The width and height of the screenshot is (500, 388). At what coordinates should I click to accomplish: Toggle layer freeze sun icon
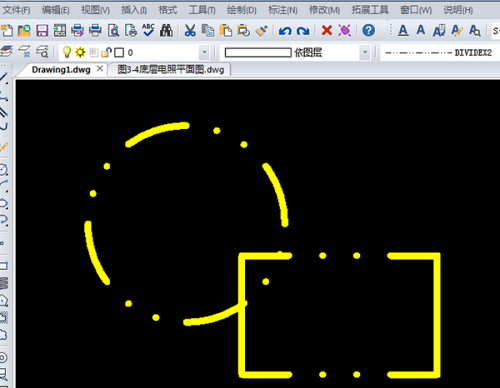click(x=80, y=52)
